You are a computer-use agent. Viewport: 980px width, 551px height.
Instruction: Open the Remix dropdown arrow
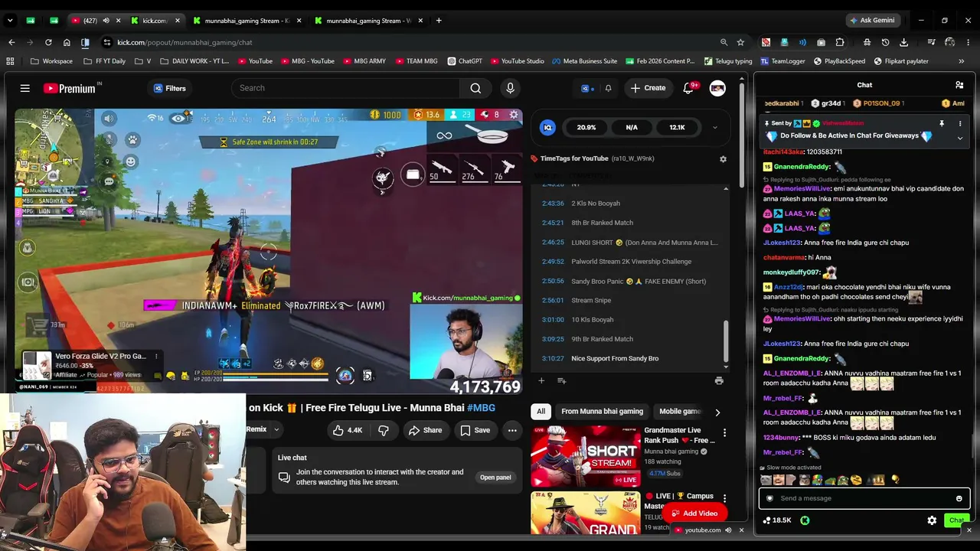(276, 429)
